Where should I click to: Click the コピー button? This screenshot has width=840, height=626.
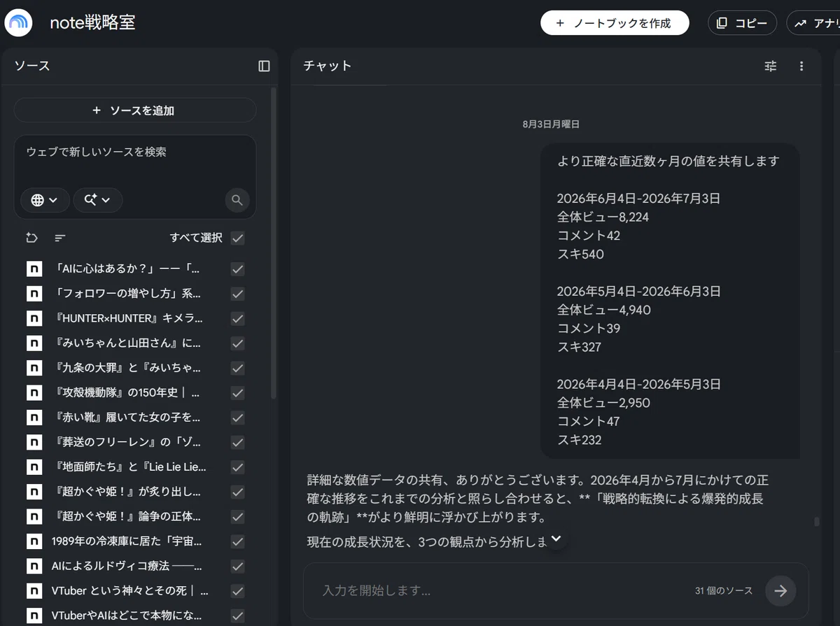coord(743,23)
